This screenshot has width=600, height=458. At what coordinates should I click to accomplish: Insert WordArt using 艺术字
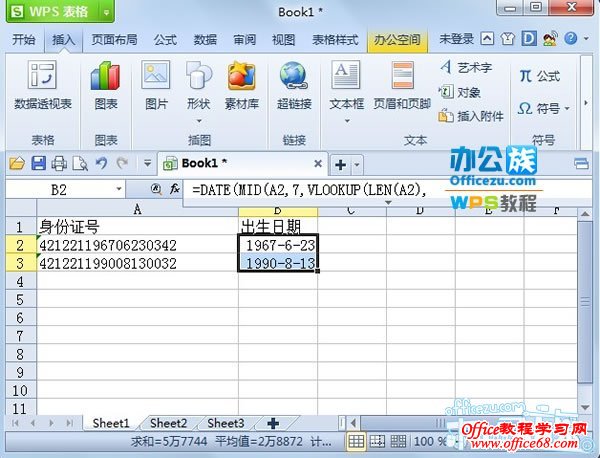(466, 68)
